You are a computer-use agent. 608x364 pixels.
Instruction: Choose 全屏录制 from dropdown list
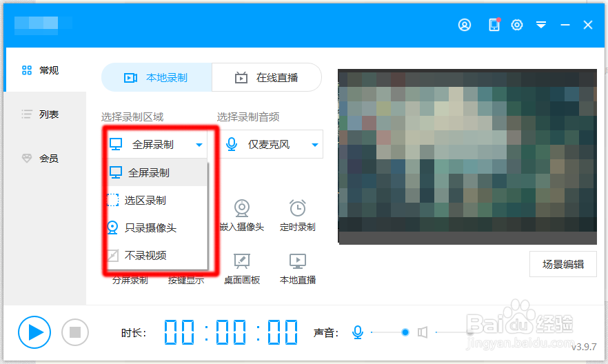(x=157, y=173)
